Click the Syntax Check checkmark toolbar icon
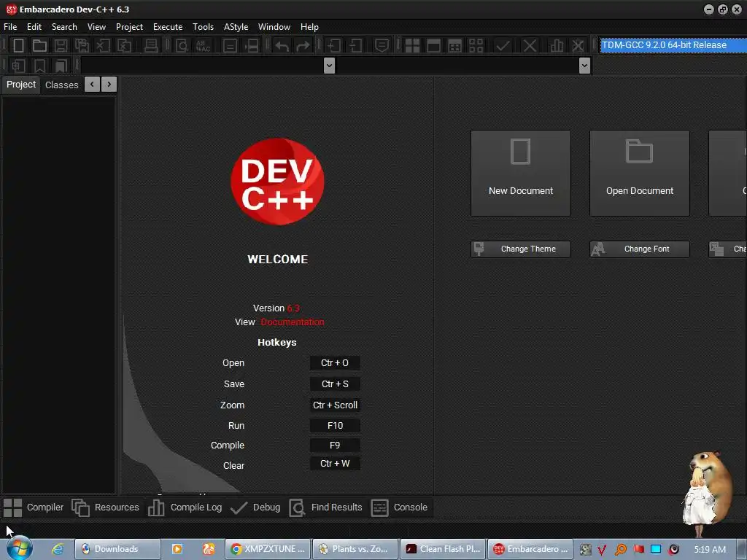The image size is (747, 560). click(x=503, y=46)
